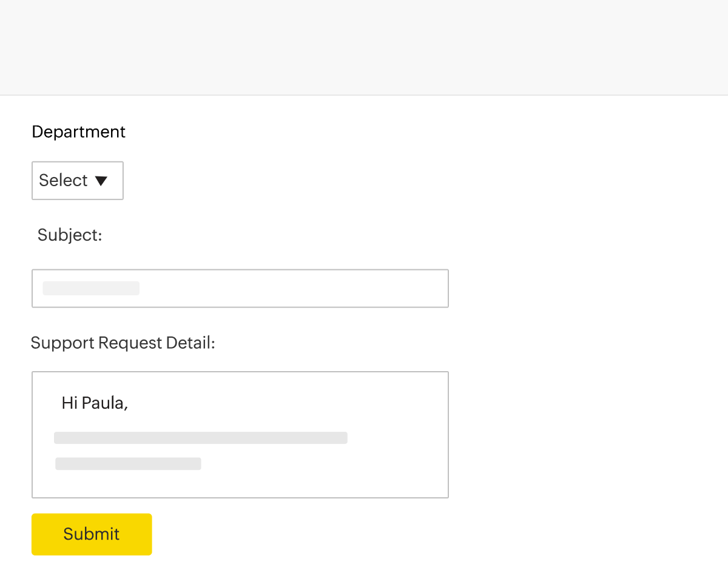Click the Support Request Detail text area
Image resolution: width=728 pixels, height=570 pixels.
point(240,435)
